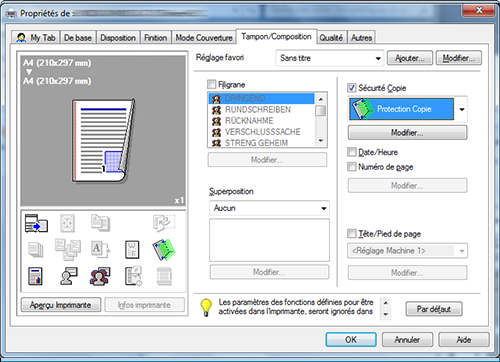Uncheck the Sécurité Copie checkbox

pyautogui.click(x=352, y=88)
